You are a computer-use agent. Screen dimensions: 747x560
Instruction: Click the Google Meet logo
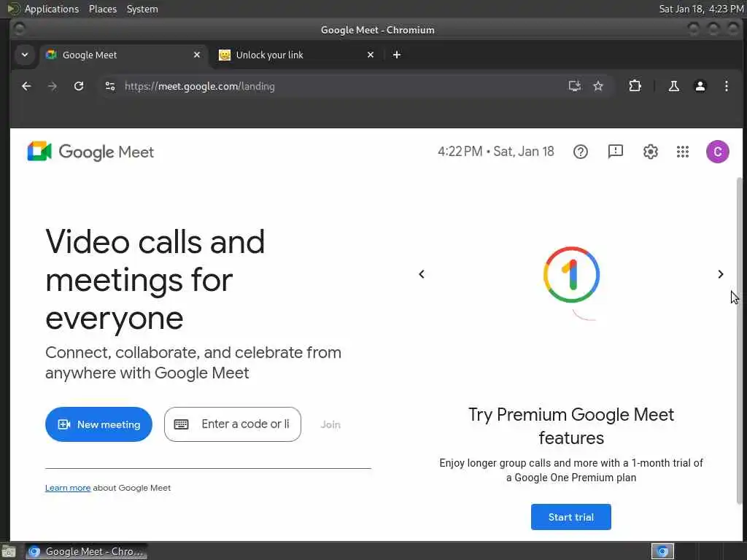coord(90,152)
